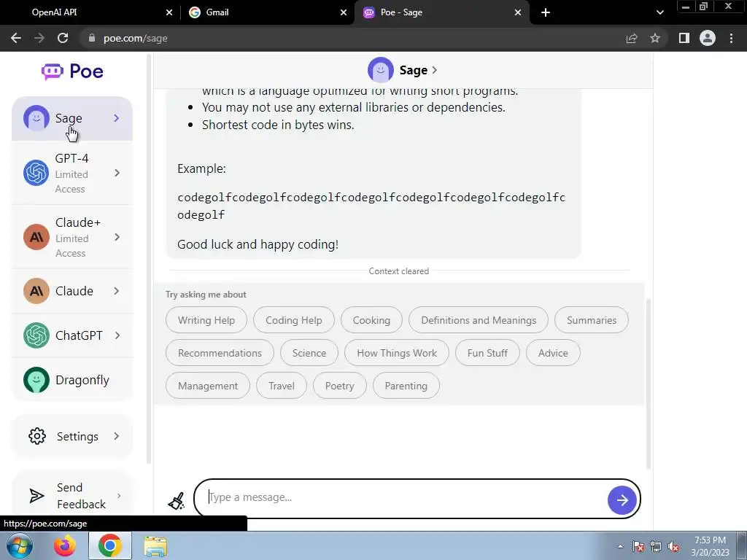Click the Send Feedback paper plane icon
Screen dimensions: 747x560
(x=36, y=496)
